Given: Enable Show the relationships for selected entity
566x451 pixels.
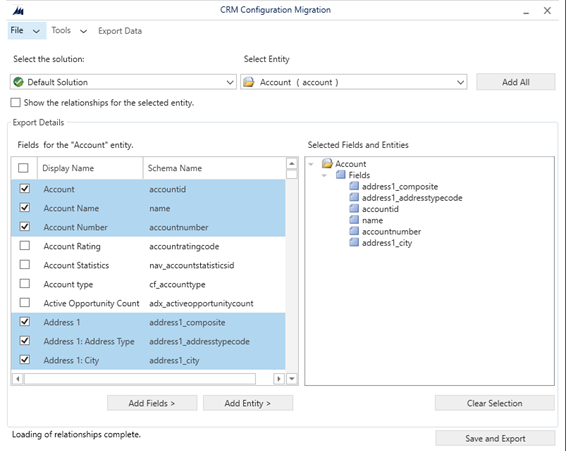Looking at the screenshot, I should [x=16, y=103].
